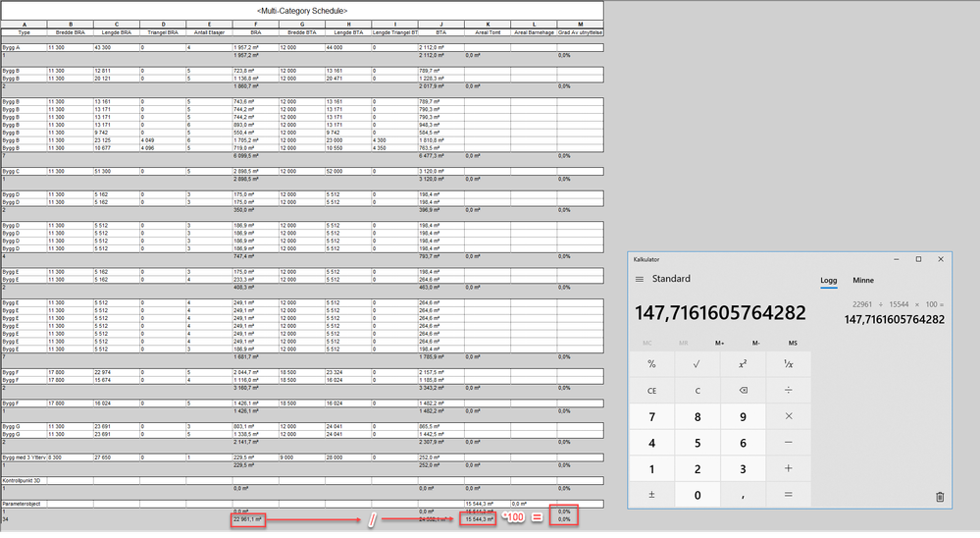Click the 'Bredde BRA' column heading
This screenshot has height=538, width=980.
pyautogui.click(x=70, y=32)
